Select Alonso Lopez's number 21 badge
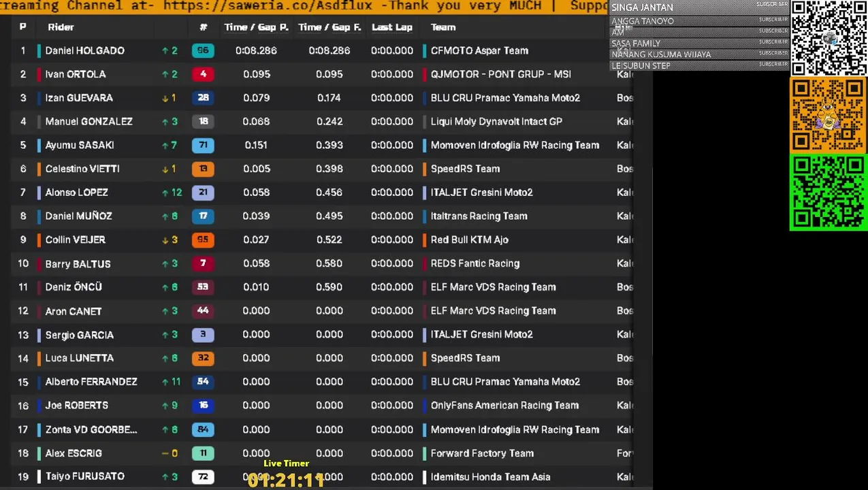The image size is (868, 490). 203,193
